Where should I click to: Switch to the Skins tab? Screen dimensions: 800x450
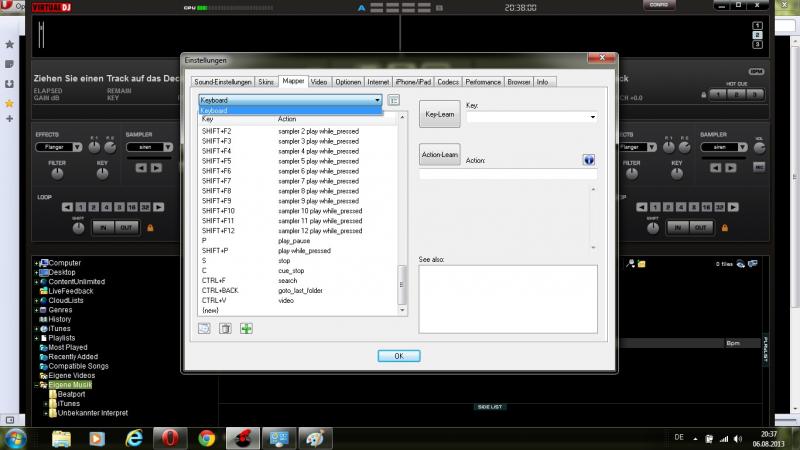(x=266, y=82)
